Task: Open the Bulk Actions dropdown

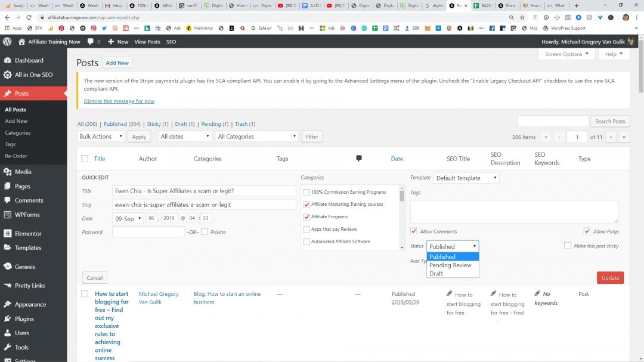Action: click(x=101, y=137)
